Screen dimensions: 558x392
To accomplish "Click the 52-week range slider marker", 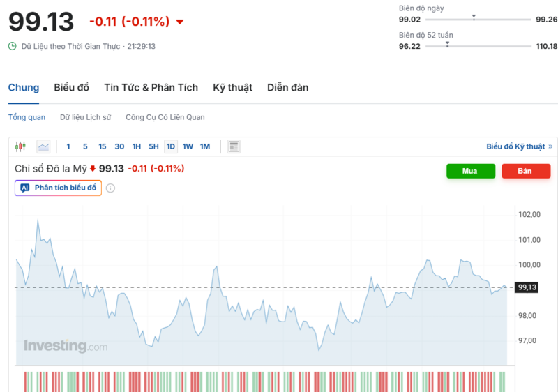I will tap(447, 44).
